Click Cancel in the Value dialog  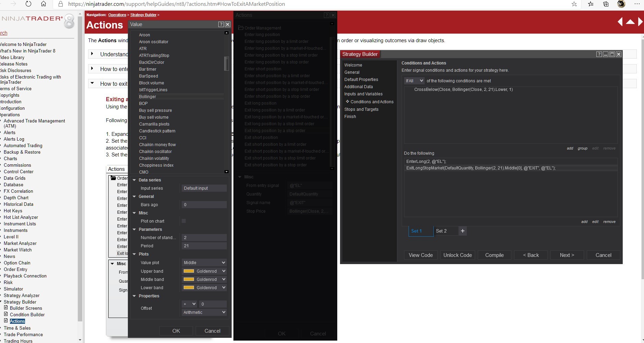(212, 331)
